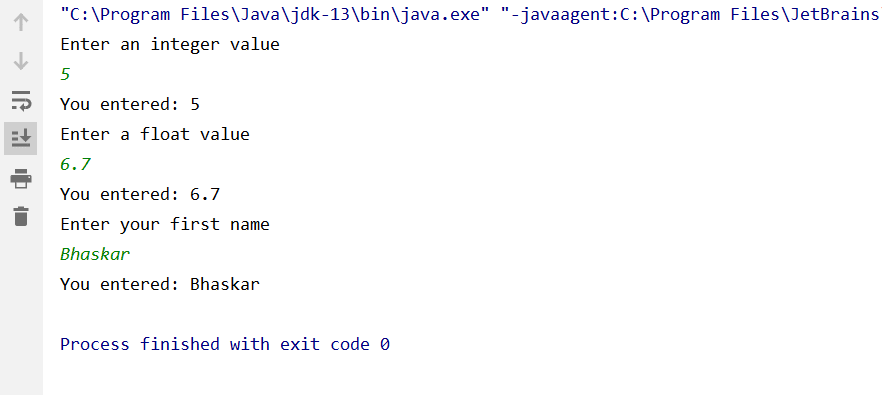882x395 pixels.
Task: Click the 'Enter a float value' prompt
Action: 155,134
